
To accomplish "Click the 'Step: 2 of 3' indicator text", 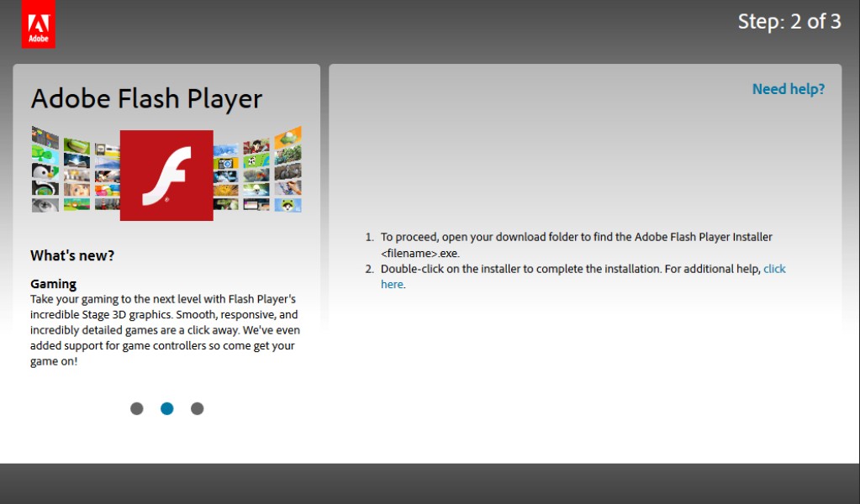I will click(789, 22).
